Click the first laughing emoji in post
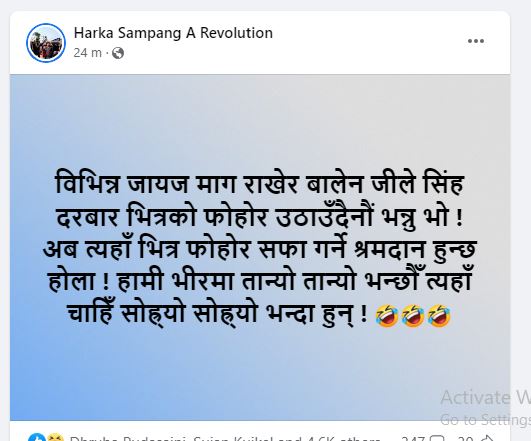531x441 pixels. tap(386, 315)
